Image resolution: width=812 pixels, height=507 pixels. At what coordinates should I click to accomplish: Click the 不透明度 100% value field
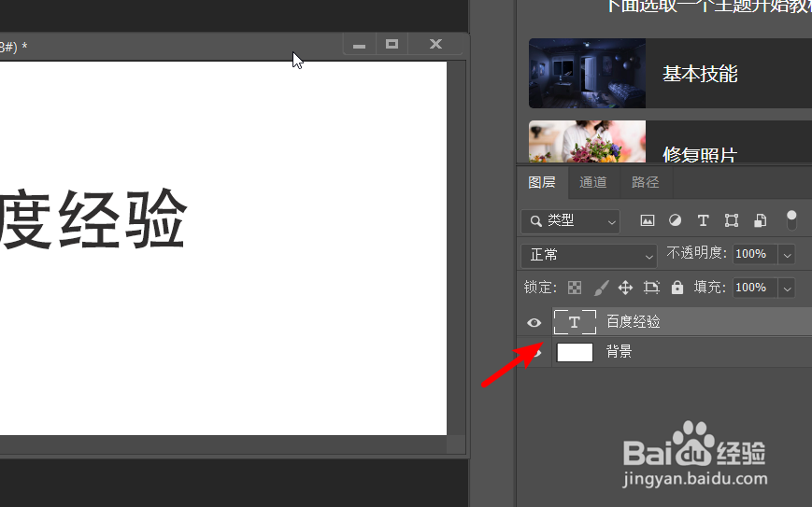(x=755, y=255)
